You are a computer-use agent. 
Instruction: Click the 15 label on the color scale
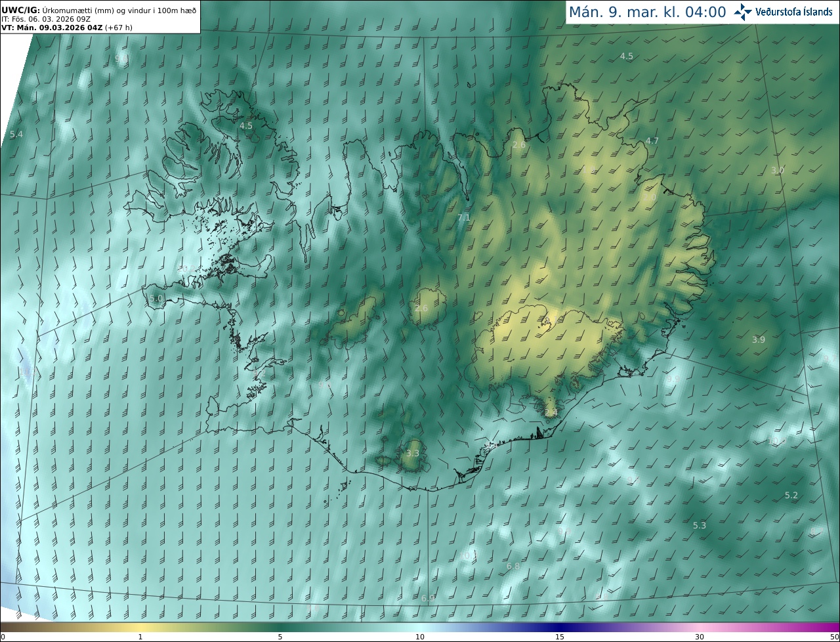pyautogui.click(x=560, y=637)
